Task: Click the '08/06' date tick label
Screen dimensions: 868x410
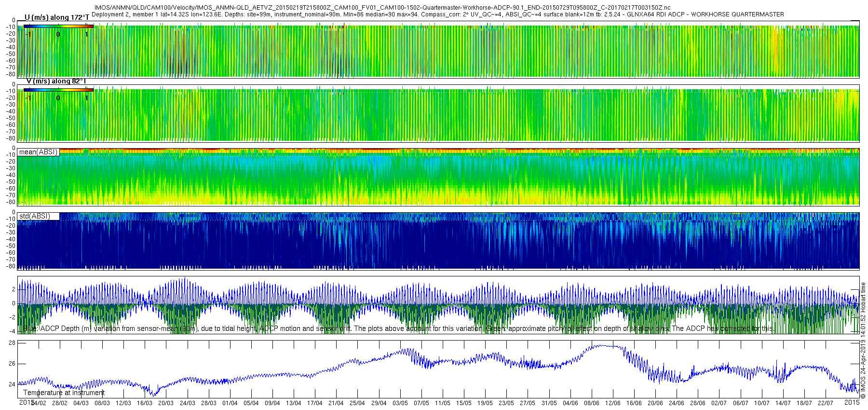Action: point(592,403)
